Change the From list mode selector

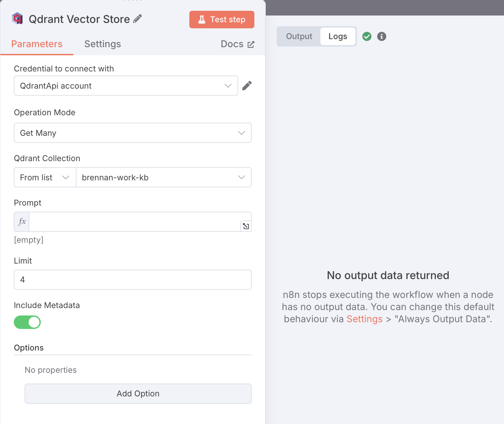45,177
